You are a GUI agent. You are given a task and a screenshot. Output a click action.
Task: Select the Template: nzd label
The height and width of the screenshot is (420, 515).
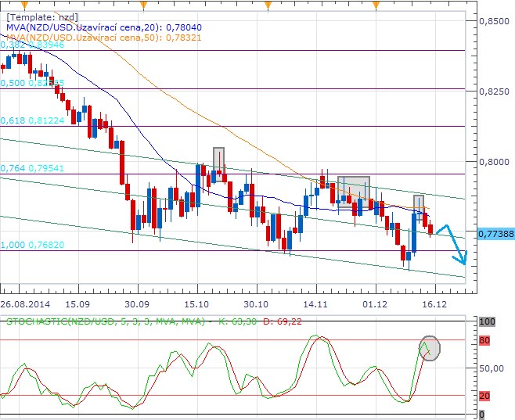click(x=40, y=16)
